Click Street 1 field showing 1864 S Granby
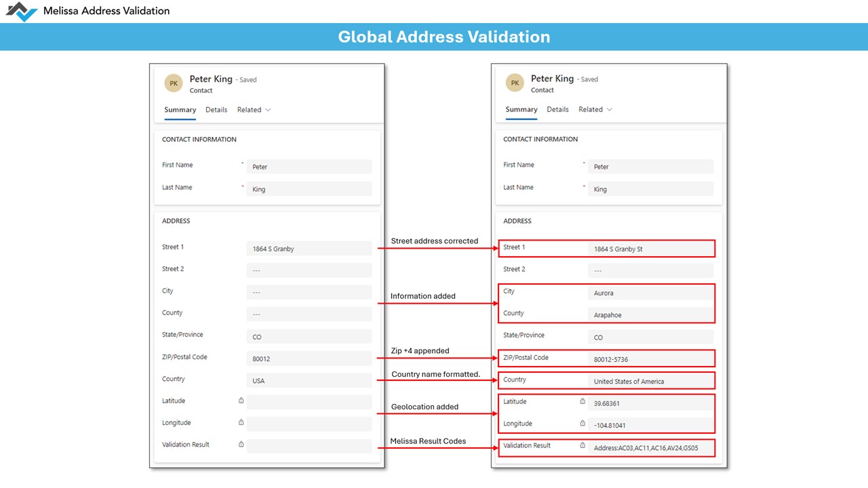Viewport: 868px width, 488px height. coord(309,249)
